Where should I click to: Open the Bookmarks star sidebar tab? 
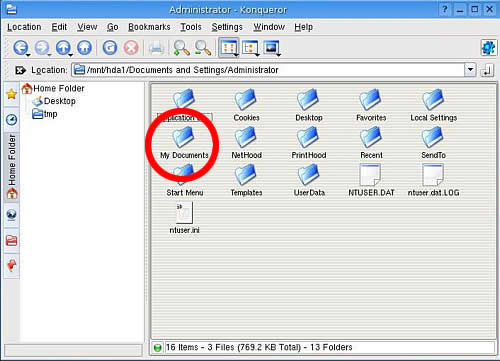pyautogui.click(x=12, y=94)
